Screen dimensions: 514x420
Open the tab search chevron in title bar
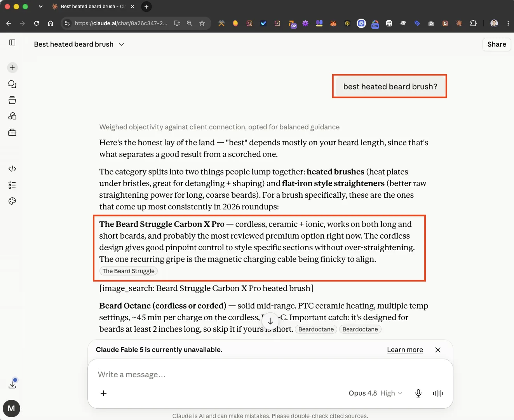(41, 7)
